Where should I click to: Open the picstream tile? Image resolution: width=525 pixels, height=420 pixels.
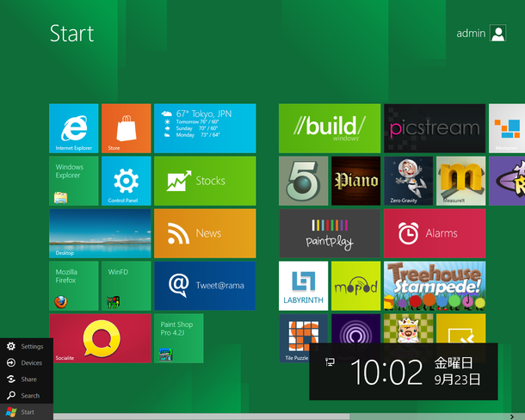(435, 128)
